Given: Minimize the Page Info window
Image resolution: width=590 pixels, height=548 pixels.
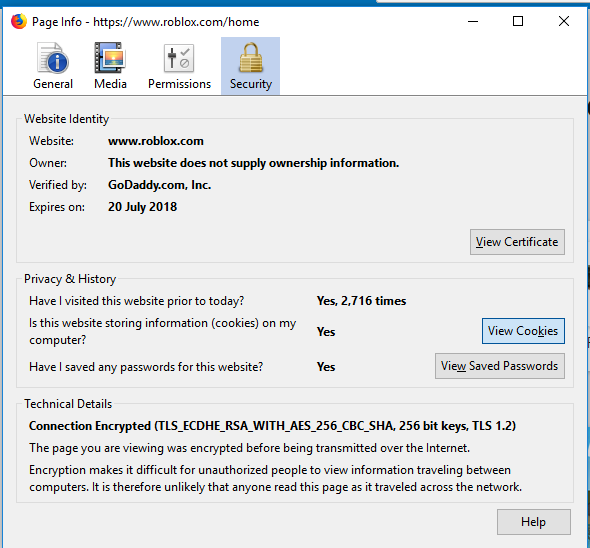Looking at the screenshot, I should [473, 21].
